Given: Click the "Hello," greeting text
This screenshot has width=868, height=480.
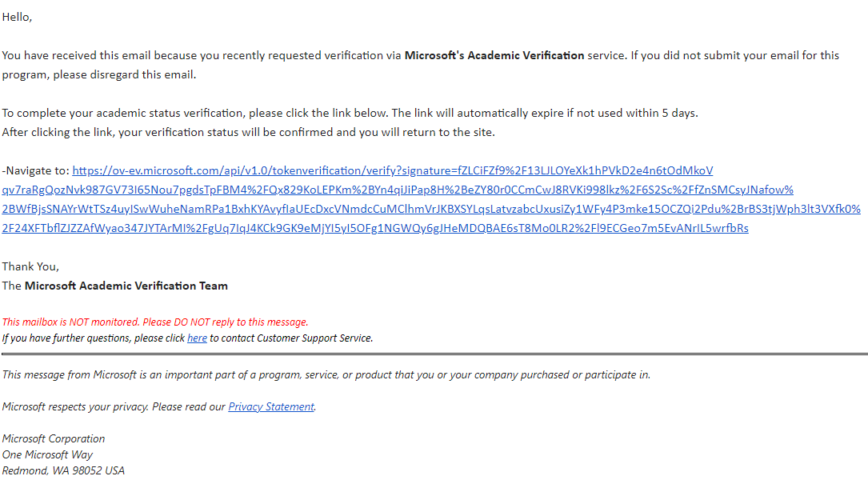Looking at the screenshot, I should [x=17, y=17].
